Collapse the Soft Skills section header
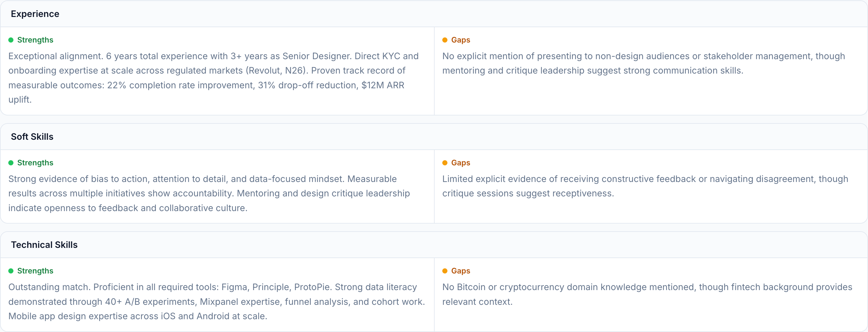Viewport: 868px width, 332px height. click(32, 137)
